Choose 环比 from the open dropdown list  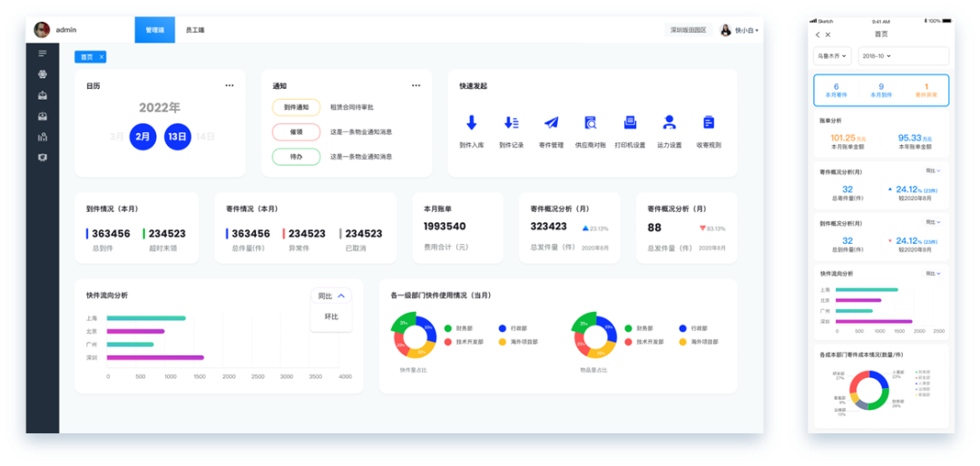[x=330, y=316]
